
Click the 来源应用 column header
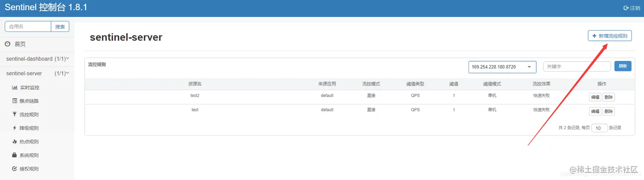pyautogui.click(x=327, y=84)
